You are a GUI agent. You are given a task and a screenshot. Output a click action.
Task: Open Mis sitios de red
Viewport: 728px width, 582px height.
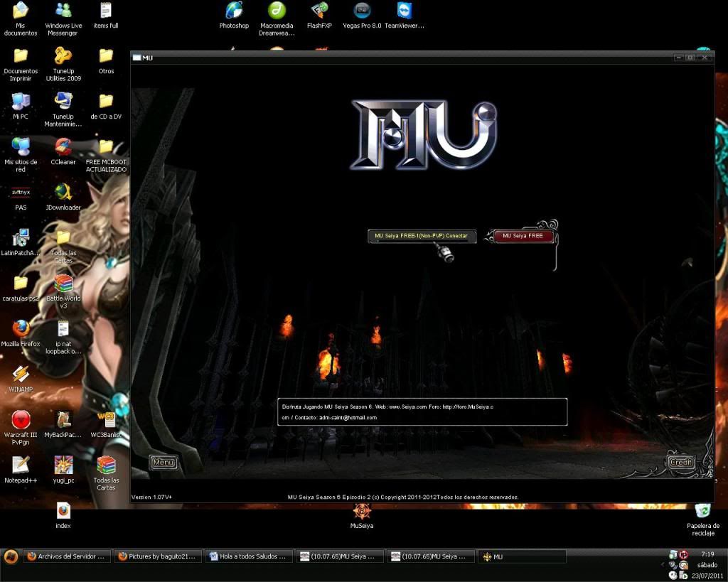coord(21,156)
